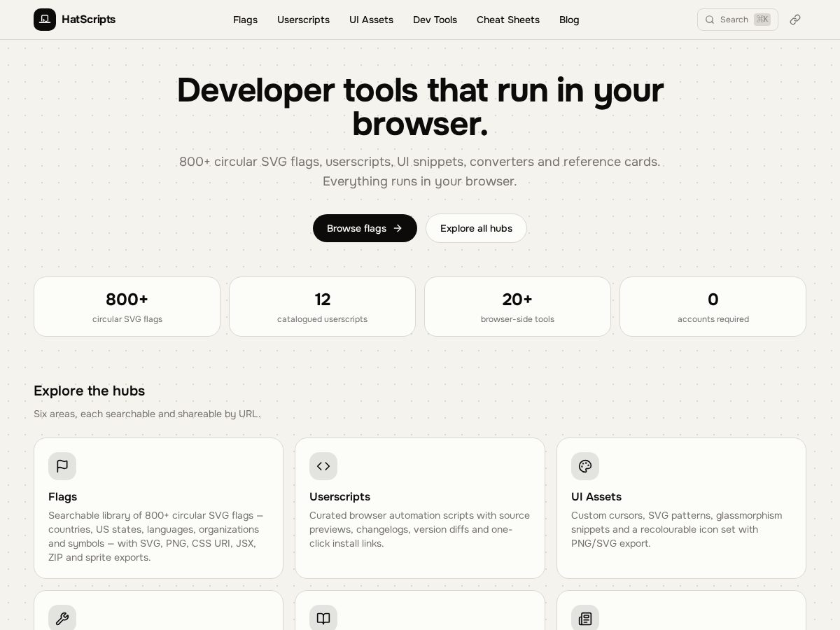Open the Userscripts hub card title
Image resolution: width=840 pixels, height=630 pixels.
point(339,496)
